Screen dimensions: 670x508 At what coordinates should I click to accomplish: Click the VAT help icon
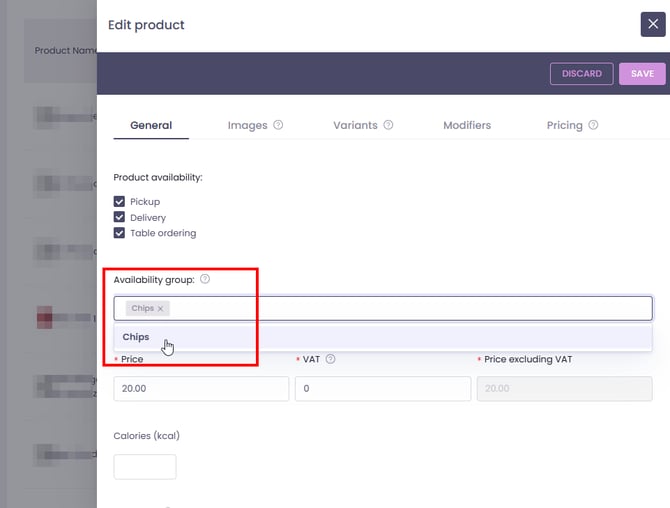[330, 359]
